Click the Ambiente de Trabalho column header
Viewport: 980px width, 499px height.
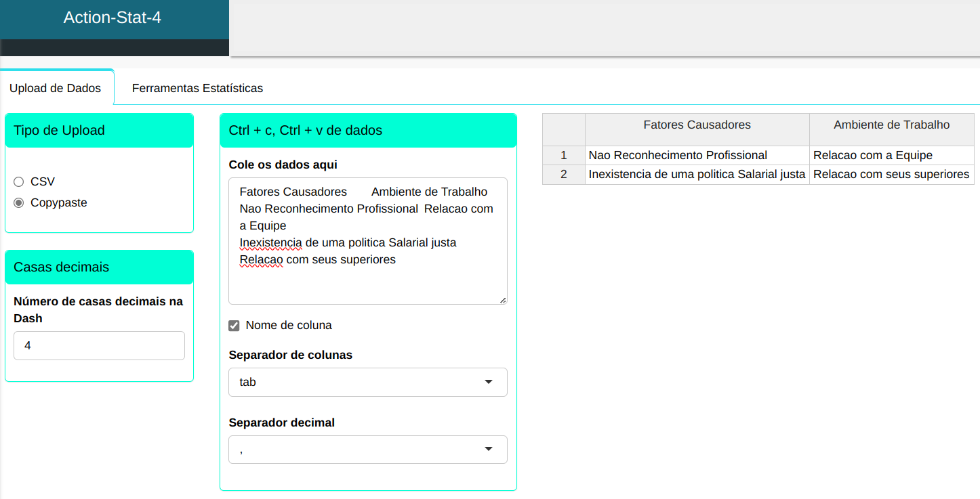891,125
